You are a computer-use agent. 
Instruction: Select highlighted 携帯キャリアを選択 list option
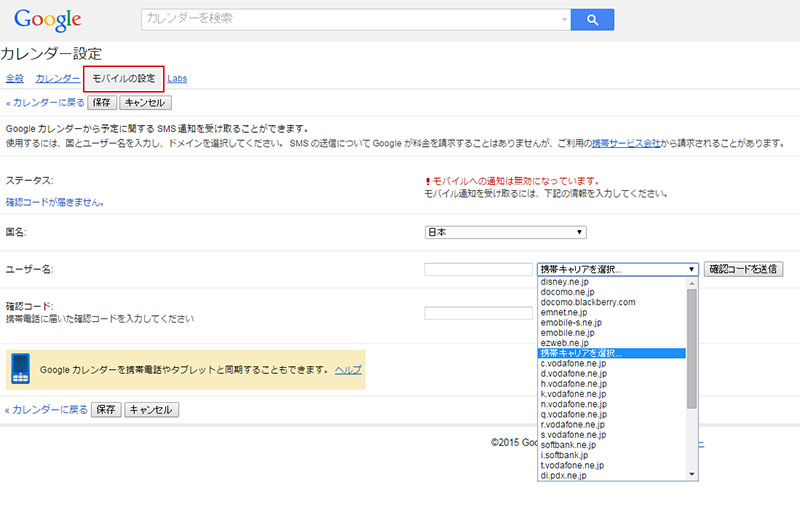(x=612, y=353)
